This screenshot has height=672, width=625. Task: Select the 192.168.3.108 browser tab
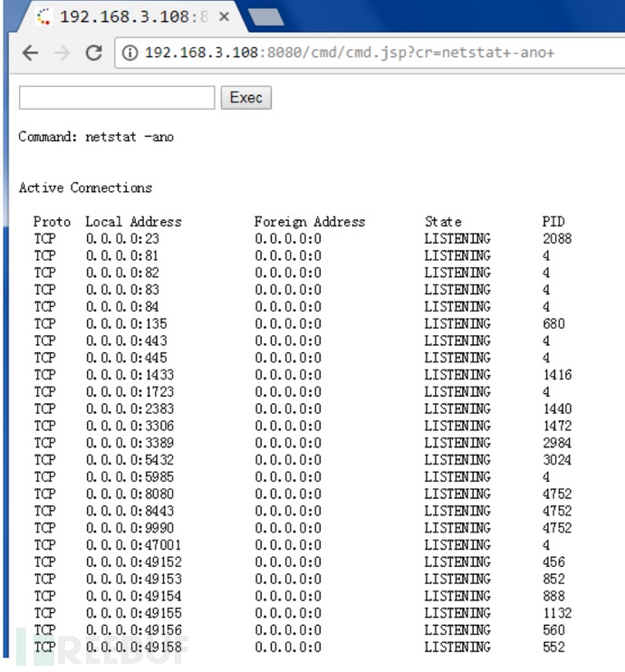coord(133,17)
